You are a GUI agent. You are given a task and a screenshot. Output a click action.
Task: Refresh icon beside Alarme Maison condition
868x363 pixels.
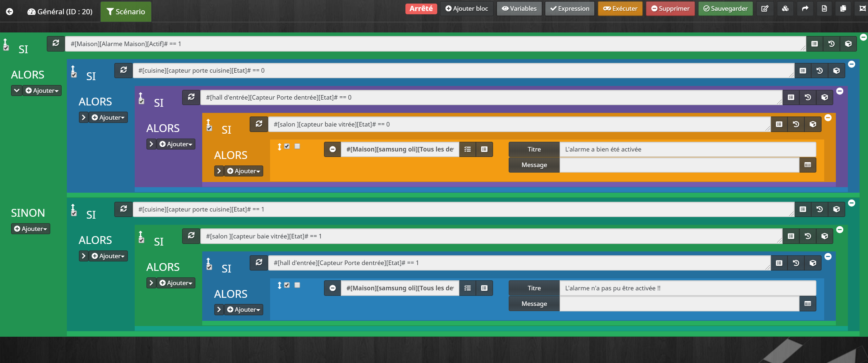click(x=56, y=43)
